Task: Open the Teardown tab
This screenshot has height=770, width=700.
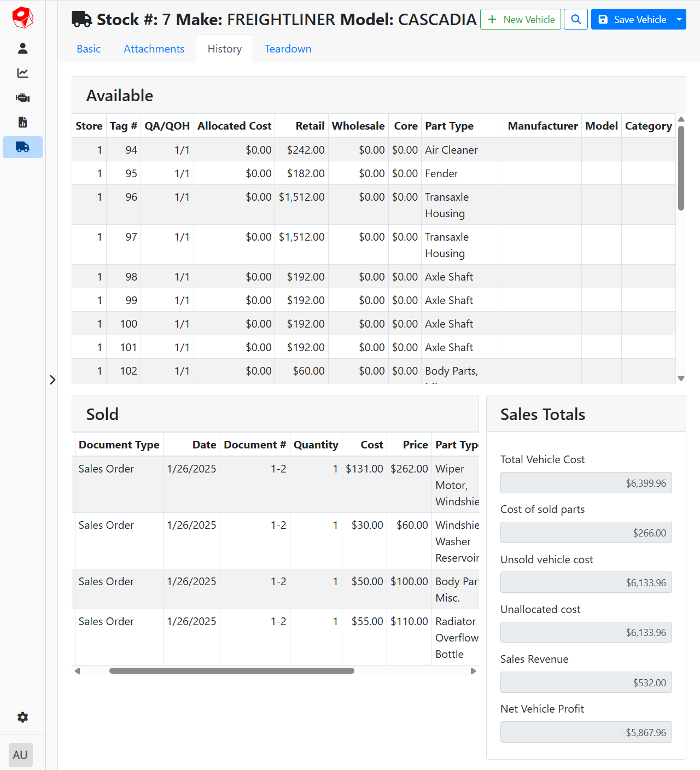Action: pos(288,49)
